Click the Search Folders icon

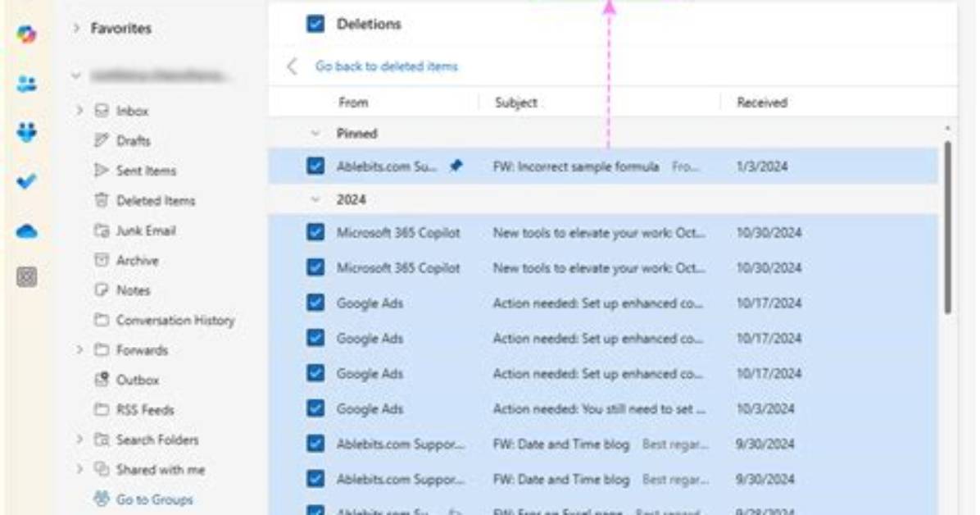(102, 440)
